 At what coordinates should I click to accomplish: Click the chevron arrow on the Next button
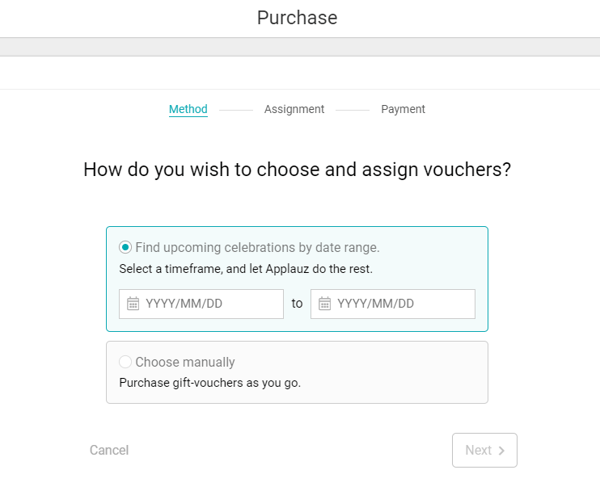click(x=501, y=451)
